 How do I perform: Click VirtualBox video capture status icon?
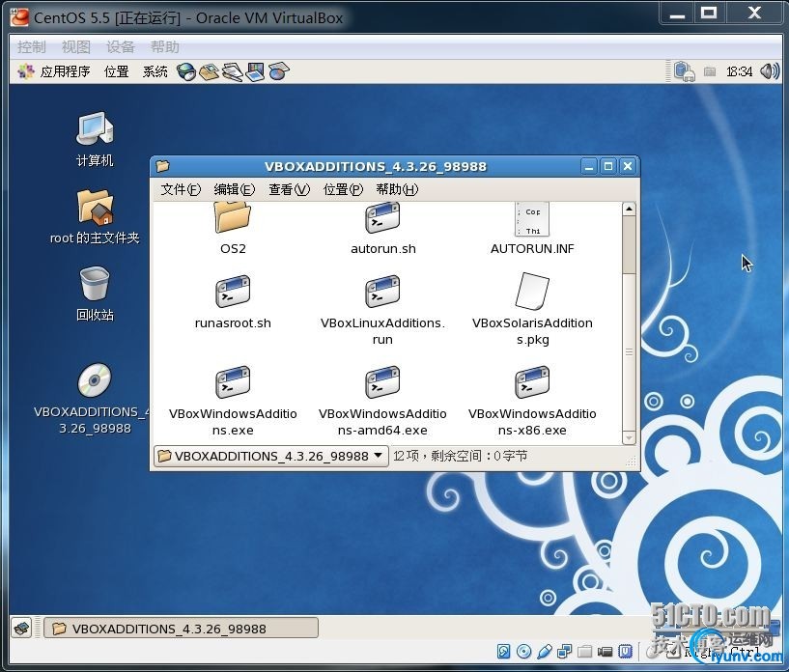(x=605, y=652)
